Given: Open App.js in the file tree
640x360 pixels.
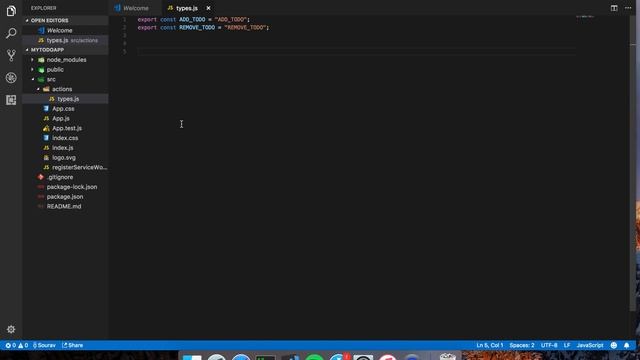Looking at the screenshot, I should click(65, 118).
